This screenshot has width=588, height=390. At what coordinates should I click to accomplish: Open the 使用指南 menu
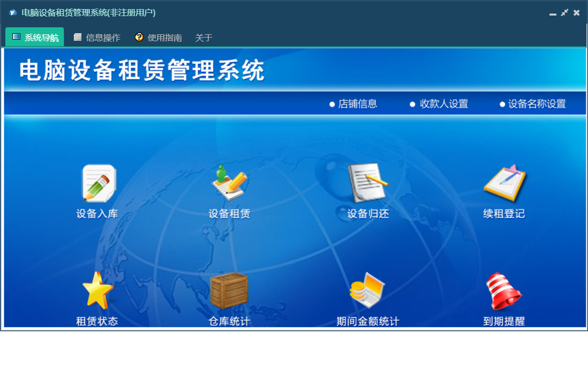pyautogui.click(x=159, y=37)
